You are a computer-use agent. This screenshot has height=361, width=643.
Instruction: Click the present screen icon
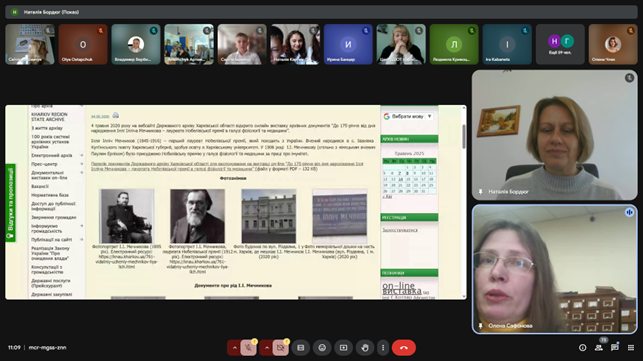[343, 348]
